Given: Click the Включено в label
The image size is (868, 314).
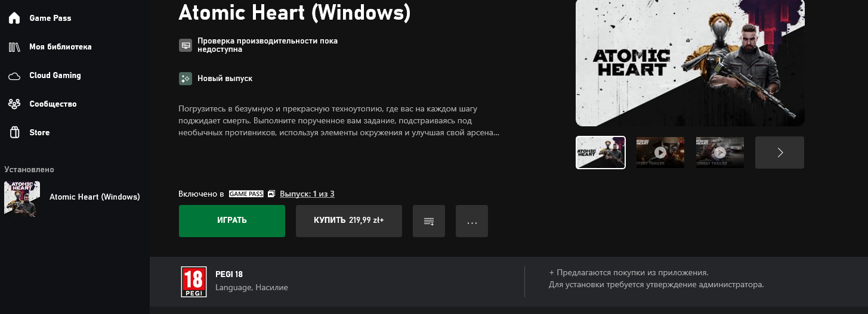Looking at the screenshot, I should tap(201, 194).
